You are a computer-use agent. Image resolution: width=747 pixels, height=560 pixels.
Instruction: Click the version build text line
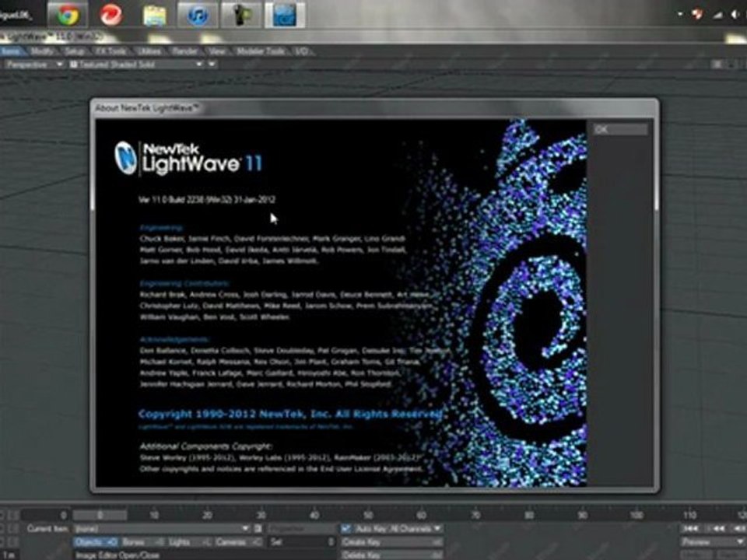(207, 200)
